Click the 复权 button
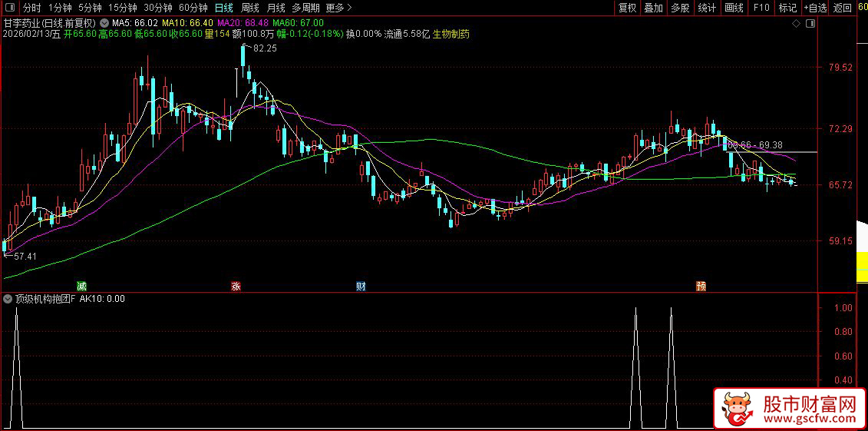 [627, 8]
